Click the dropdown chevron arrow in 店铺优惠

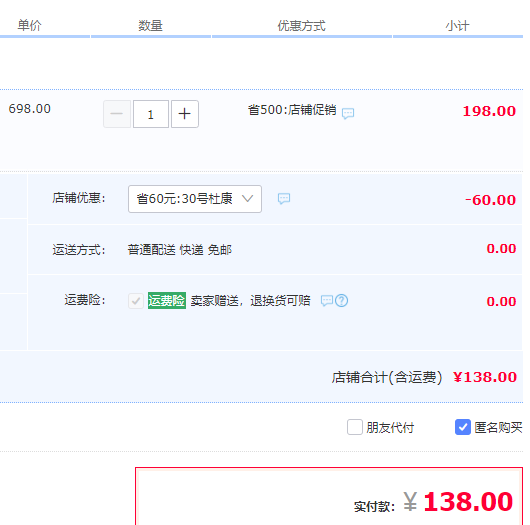coord(247,199)
